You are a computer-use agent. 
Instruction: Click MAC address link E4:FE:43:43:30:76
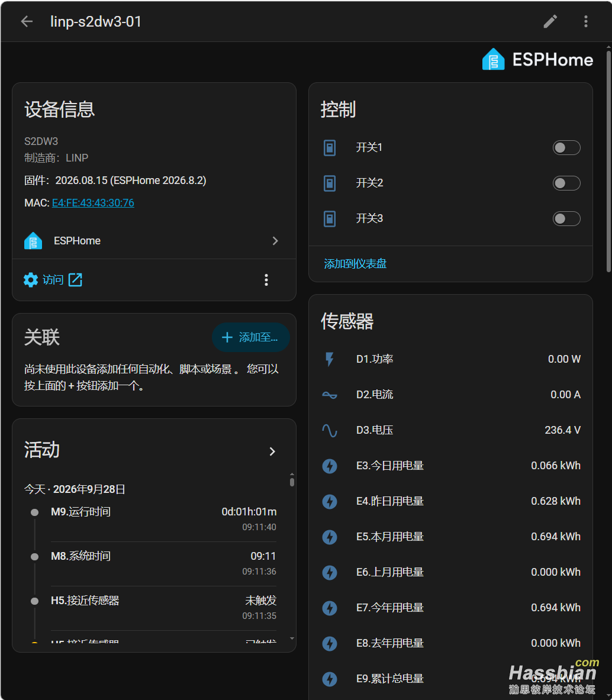tap(93, 203)
